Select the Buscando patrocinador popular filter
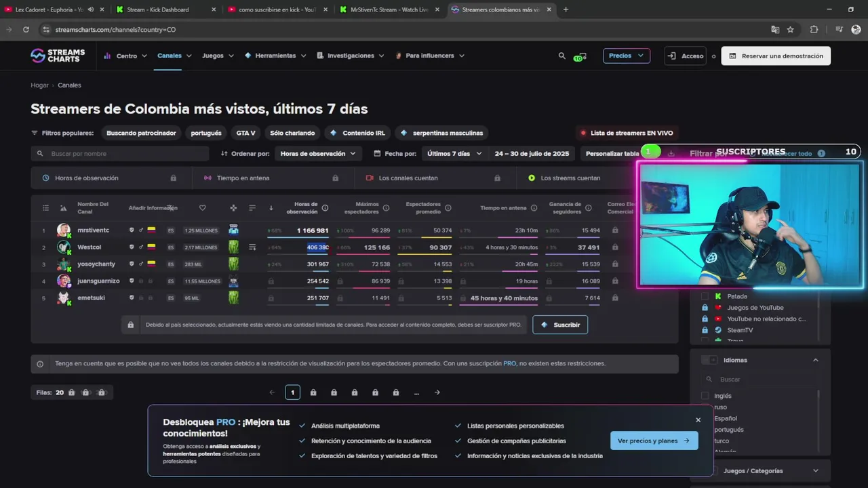868x488 pixels. 141,133
